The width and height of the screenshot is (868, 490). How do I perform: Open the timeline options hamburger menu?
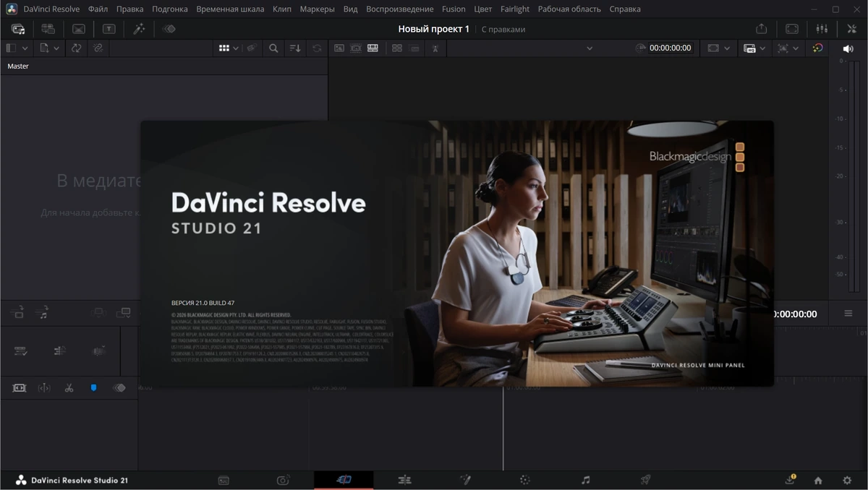(x=848, y=313)
